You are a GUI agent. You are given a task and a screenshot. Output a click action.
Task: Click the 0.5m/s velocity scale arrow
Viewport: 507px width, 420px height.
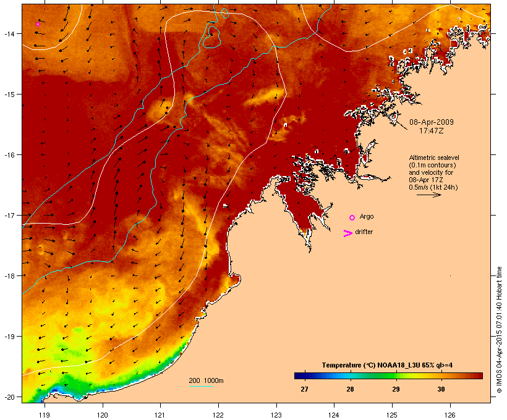click(429, 195)
